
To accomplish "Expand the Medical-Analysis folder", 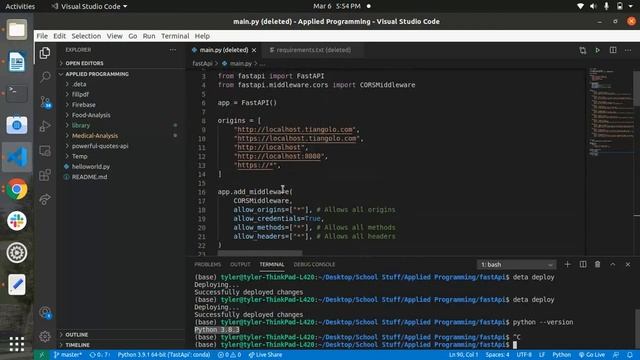I will coord(121,136).
